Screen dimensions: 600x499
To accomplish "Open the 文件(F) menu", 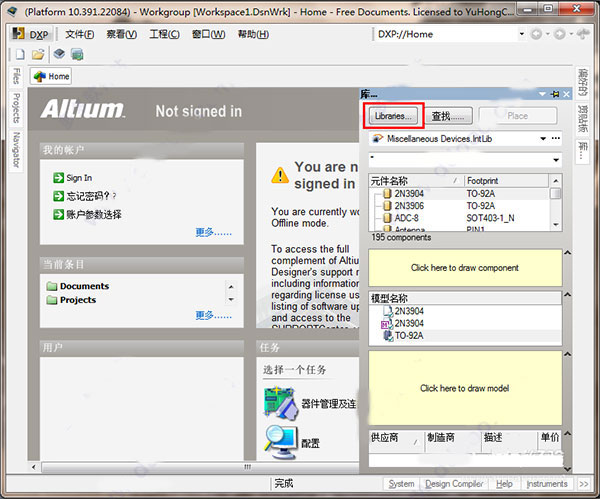I will point(80,34).
